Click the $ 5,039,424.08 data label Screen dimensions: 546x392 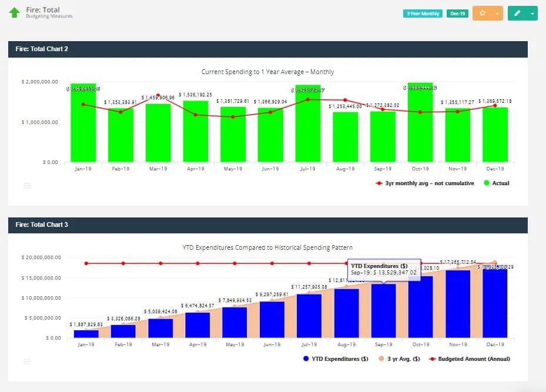pos(160,311)
